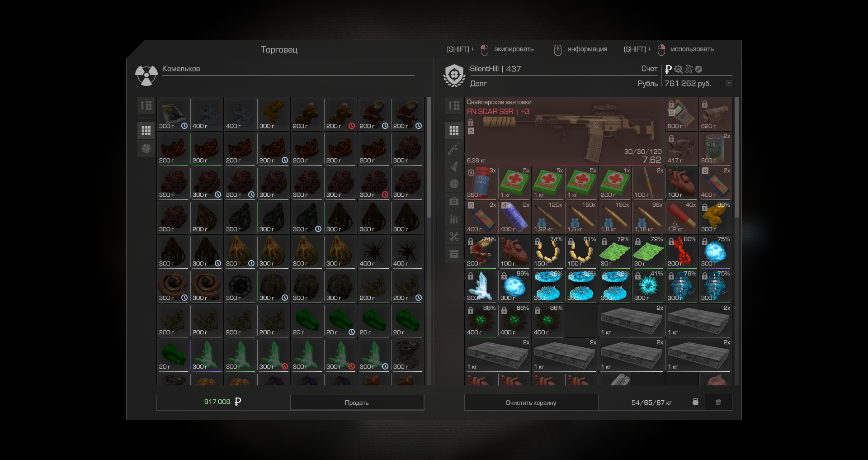This screenshot has height=460, width=868.
Task: Select the red 80% spiral artifact
Action: click(681, 251)
